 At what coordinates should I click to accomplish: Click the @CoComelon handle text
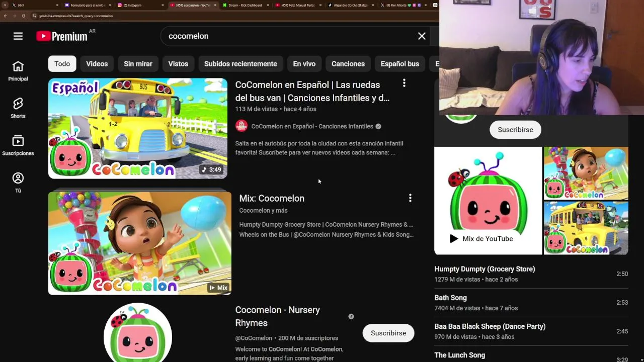(x=254, y=338)
